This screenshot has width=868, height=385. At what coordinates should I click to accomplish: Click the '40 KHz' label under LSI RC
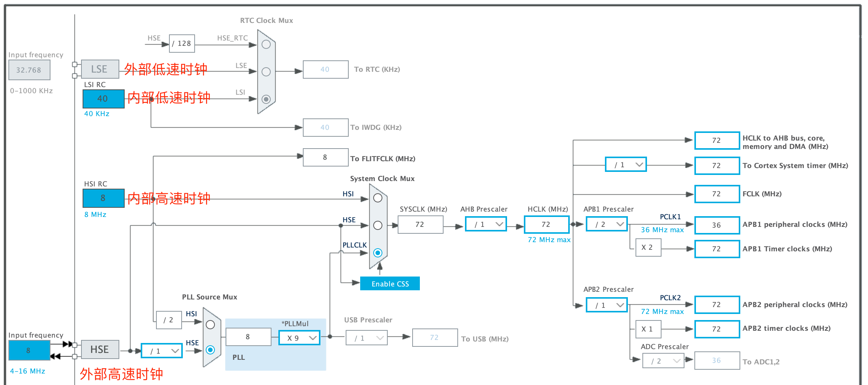coord(97,114)
